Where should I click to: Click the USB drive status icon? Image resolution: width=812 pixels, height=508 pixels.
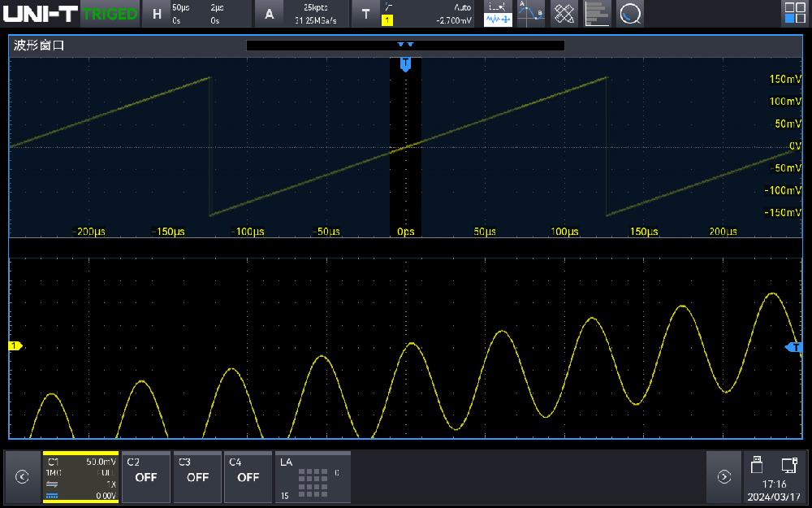[757, 464]
